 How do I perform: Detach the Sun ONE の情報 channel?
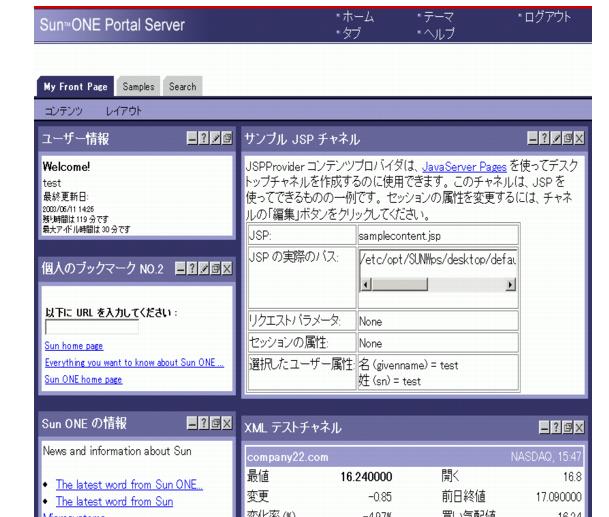(x=215, y=423)
